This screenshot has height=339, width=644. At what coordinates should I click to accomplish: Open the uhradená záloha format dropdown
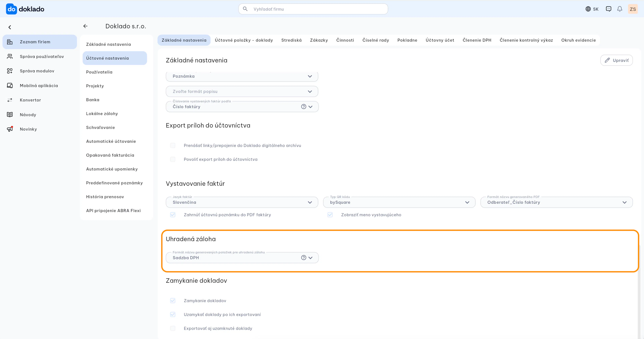pyautogui.click(x=242, y=258)
